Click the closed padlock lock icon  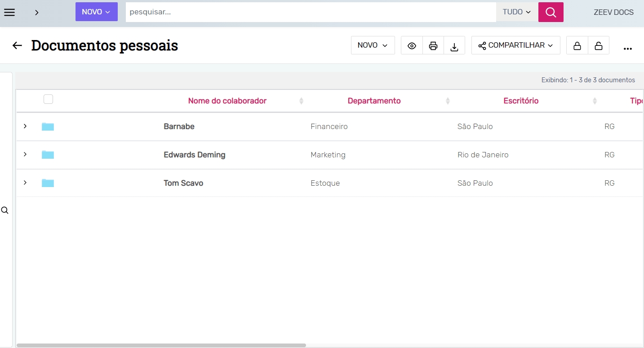point(577,45)
